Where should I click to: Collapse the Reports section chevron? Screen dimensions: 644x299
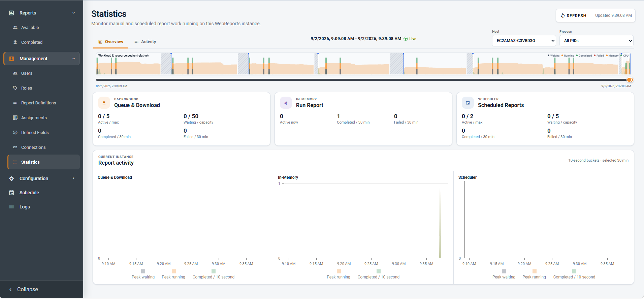pos(73,13)
